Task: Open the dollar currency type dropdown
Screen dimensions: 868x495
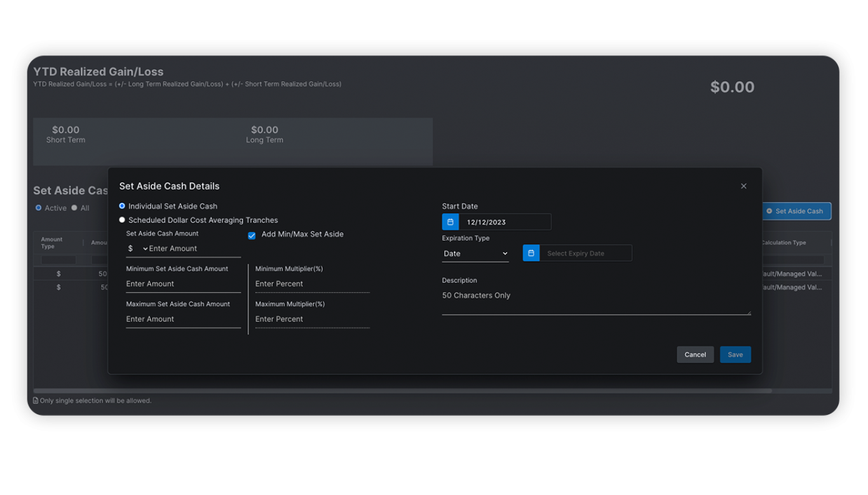Action: pyautogui.click(x=137, y=249)
